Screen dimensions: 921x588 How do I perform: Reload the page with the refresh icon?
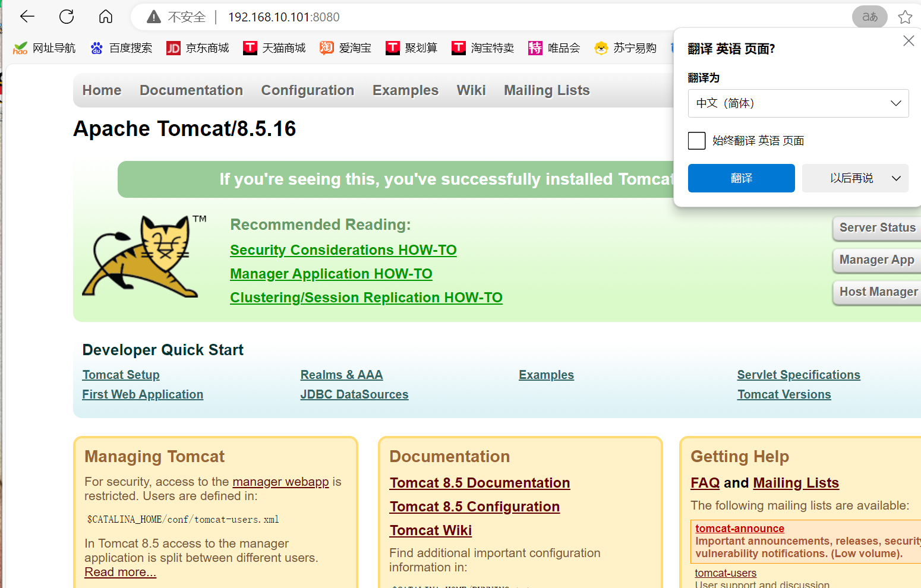pos(67,17)
